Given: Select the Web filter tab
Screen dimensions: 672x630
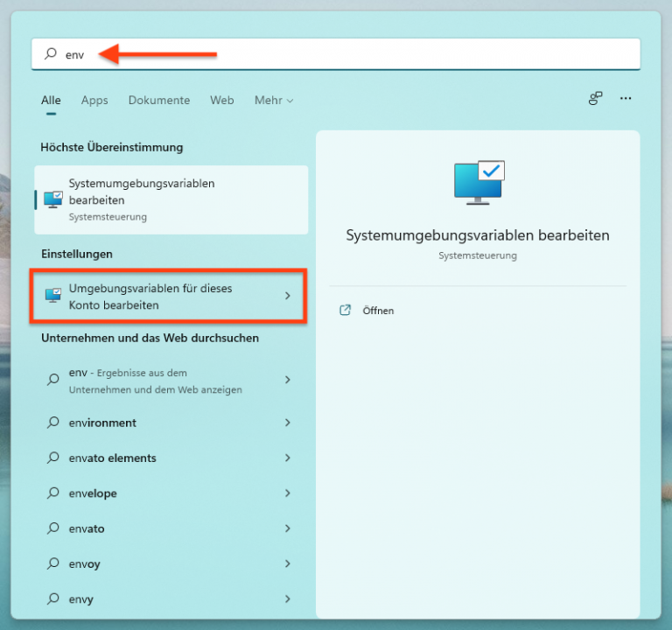Looking at the screenshot, I should tap(222, 101).
